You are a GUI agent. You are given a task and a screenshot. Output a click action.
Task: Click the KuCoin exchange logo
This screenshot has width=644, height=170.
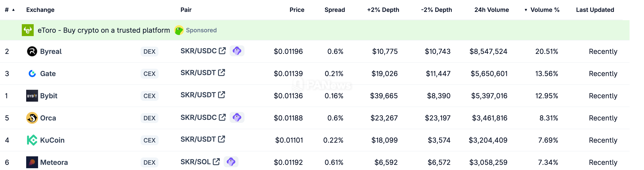(x=32, y=140)
